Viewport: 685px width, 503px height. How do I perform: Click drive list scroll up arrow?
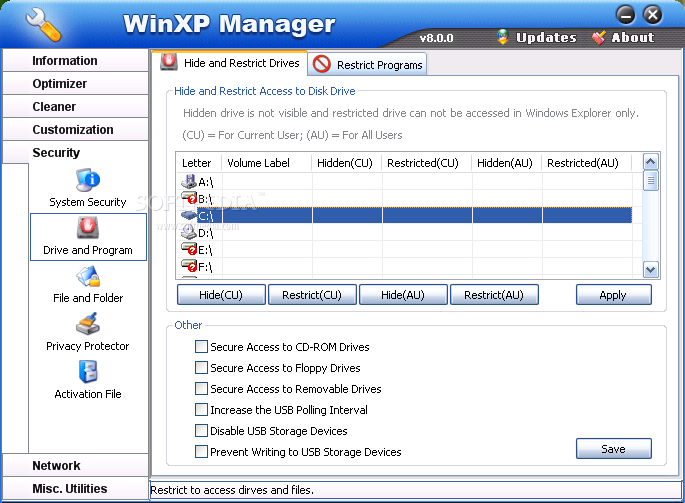(650, 162)
